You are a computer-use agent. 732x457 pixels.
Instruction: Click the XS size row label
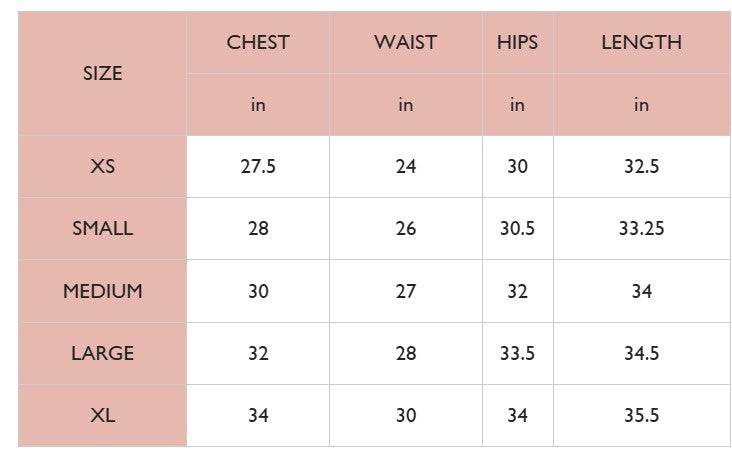(x=102, y=166)
